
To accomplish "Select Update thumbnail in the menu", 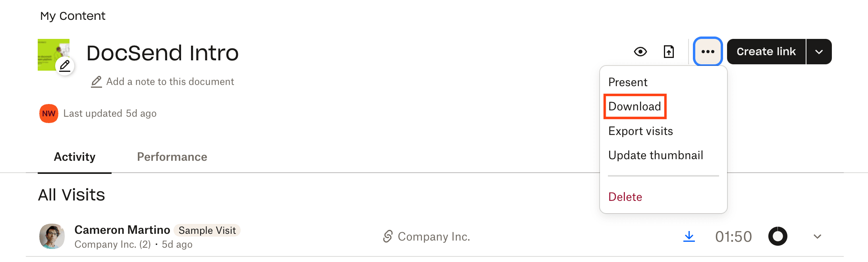I will coord(656,155).
